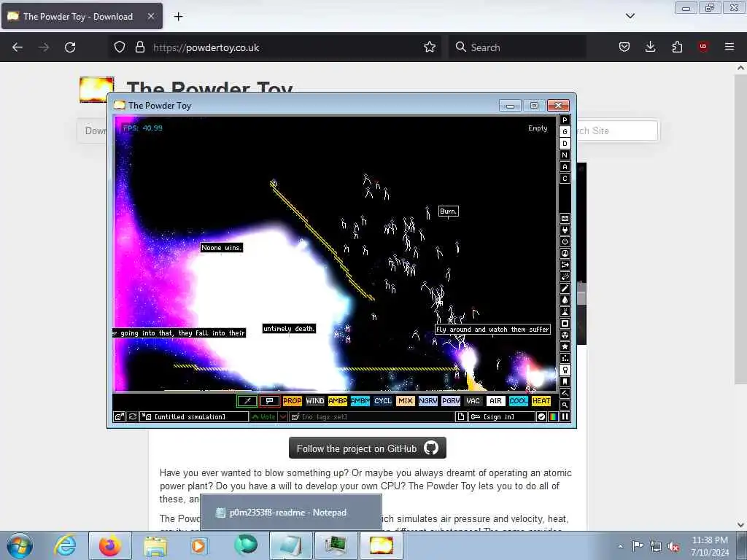The image size is (747, 560).
Task: Open the Liquids menu section
Action: click(565, 300)
